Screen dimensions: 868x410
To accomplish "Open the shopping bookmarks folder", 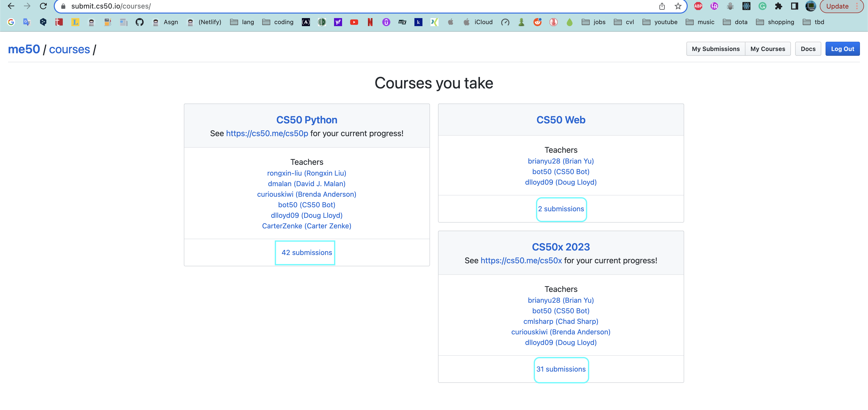I will click(x=775, y=22).
